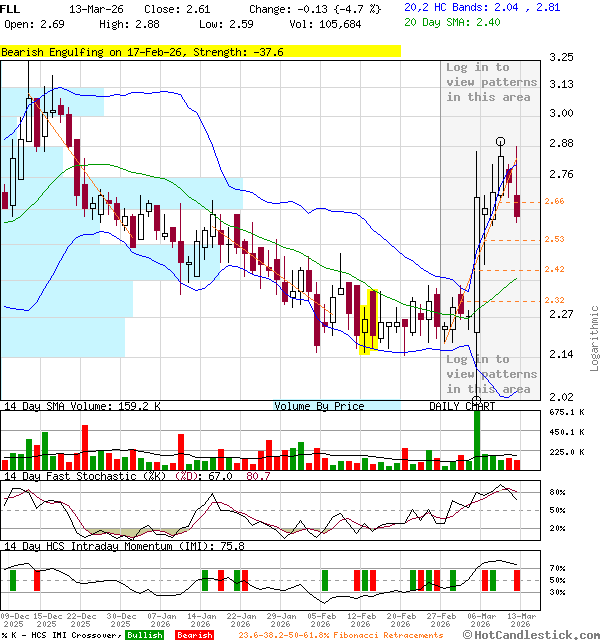Click the lower 'Log in to view patterns' notice
Viewport: 600px width, 640px height.
click(x=491, y=374)
